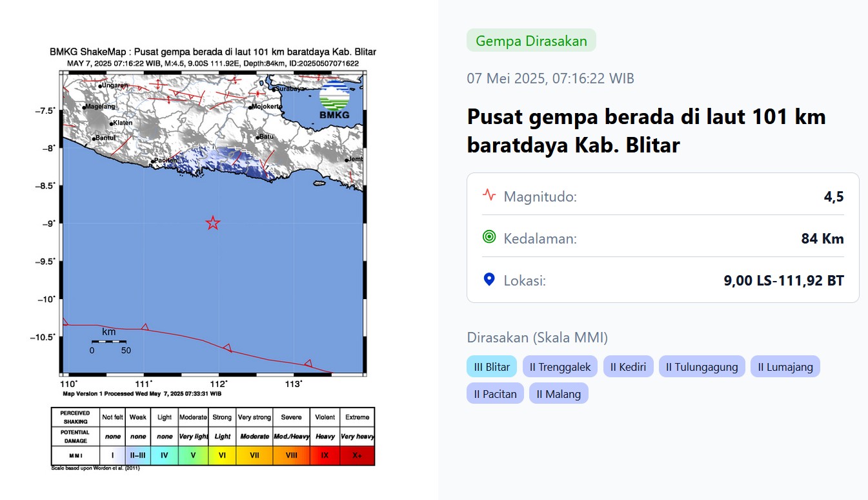Select the II Malang tag

(x=559, y=393)
